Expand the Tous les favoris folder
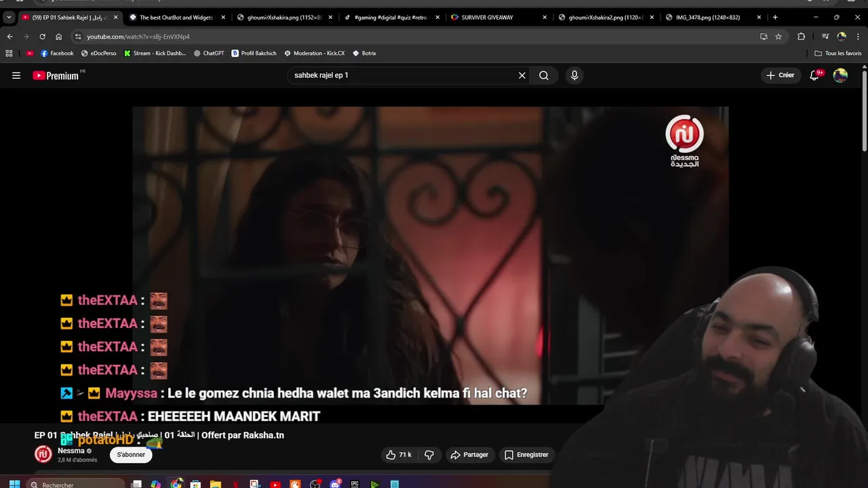 click(x=838, y=53)
